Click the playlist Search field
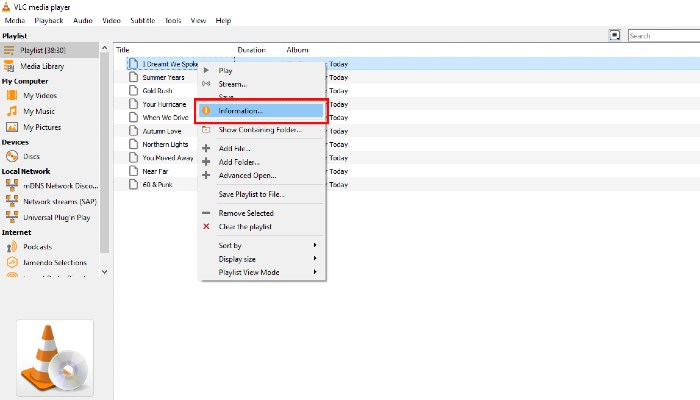The image size is (700, 400). point(663,35)
